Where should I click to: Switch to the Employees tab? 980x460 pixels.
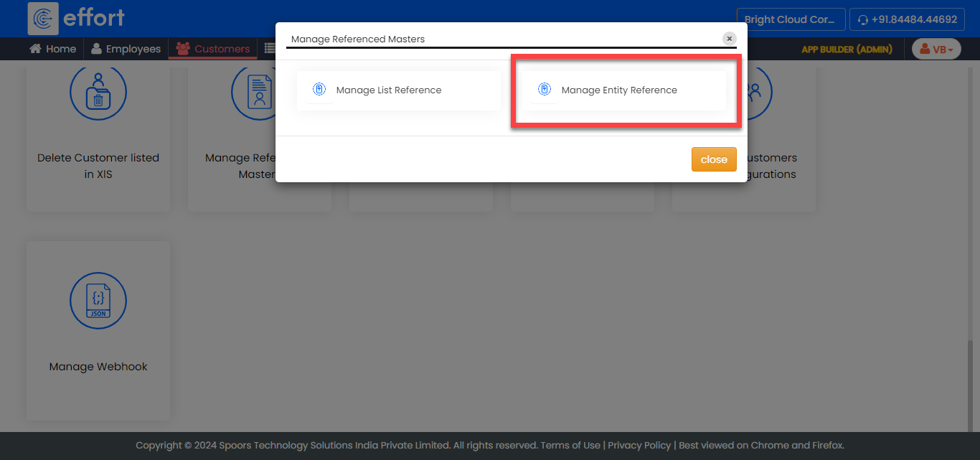tap(126, 49)
